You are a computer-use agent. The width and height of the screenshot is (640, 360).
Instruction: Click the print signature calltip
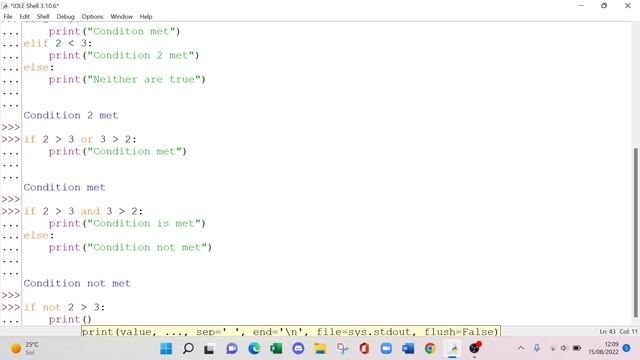291,331
